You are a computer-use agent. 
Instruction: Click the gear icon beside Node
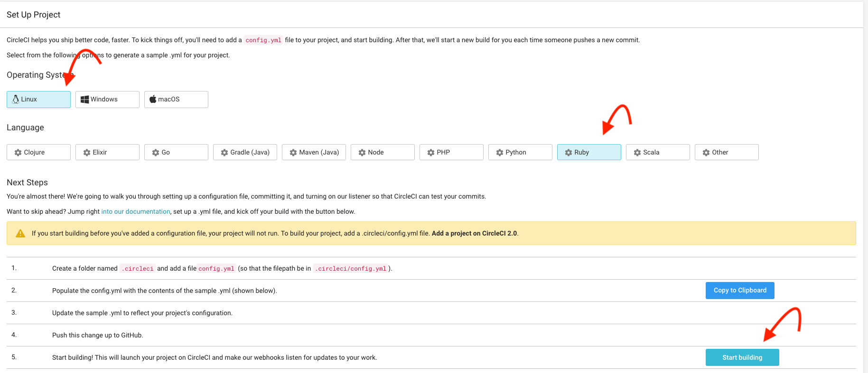pos(362,153)
